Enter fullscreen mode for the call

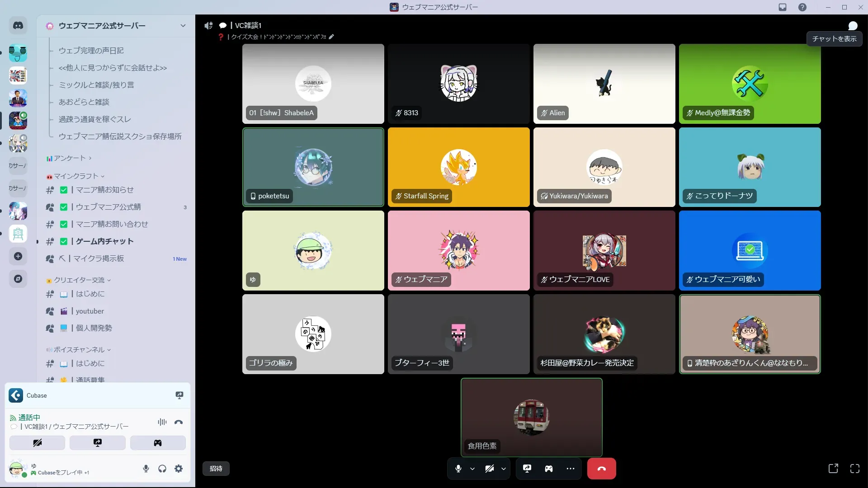click(x=854, y=469)
